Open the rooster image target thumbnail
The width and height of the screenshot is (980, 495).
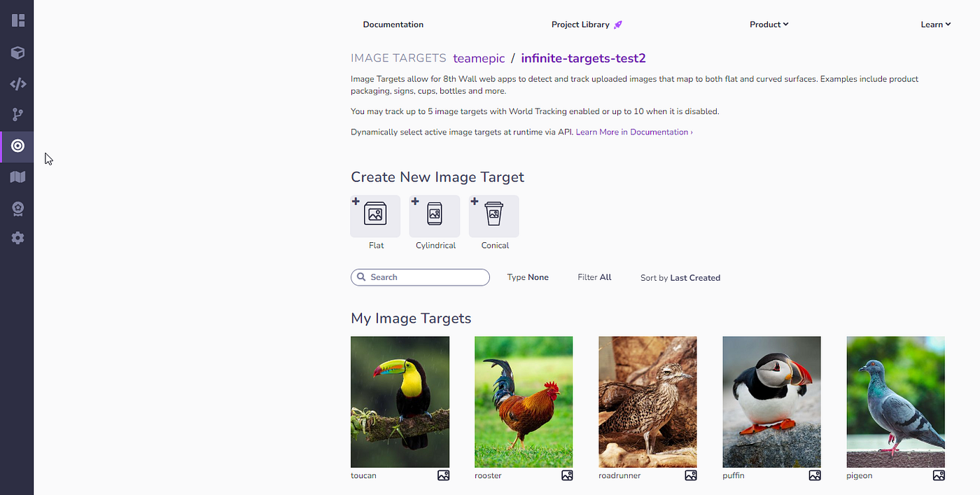click(524, 402)
